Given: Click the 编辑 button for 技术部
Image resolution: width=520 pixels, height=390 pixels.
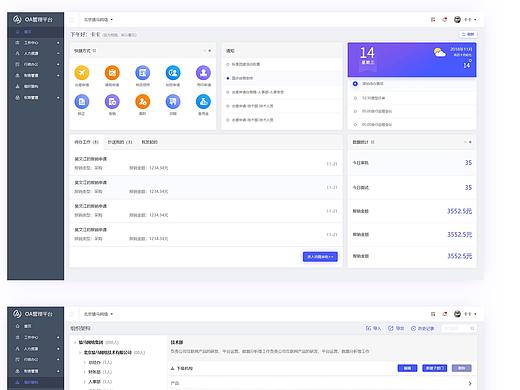Looking at the screenshot, I should tap(407, 368).
